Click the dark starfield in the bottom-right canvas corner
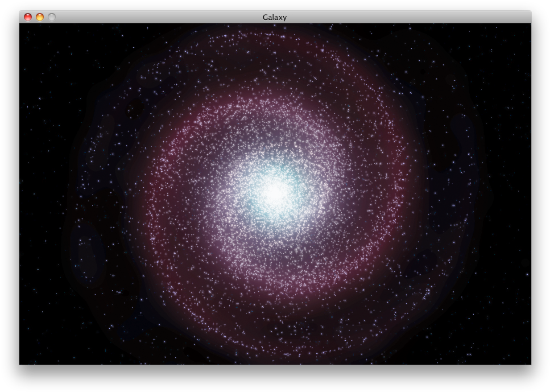This screenshot has height=392, width=550. pos(512,347)
